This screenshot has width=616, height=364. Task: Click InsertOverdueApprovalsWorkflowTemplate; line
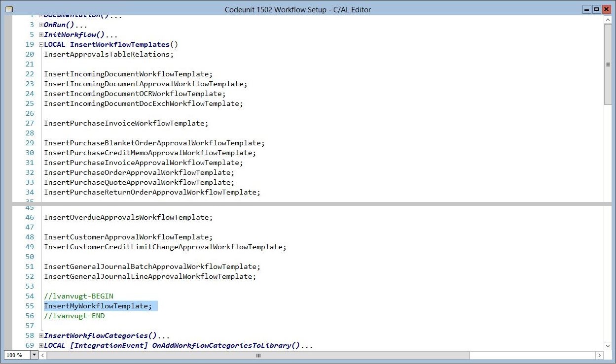(128, 217)
